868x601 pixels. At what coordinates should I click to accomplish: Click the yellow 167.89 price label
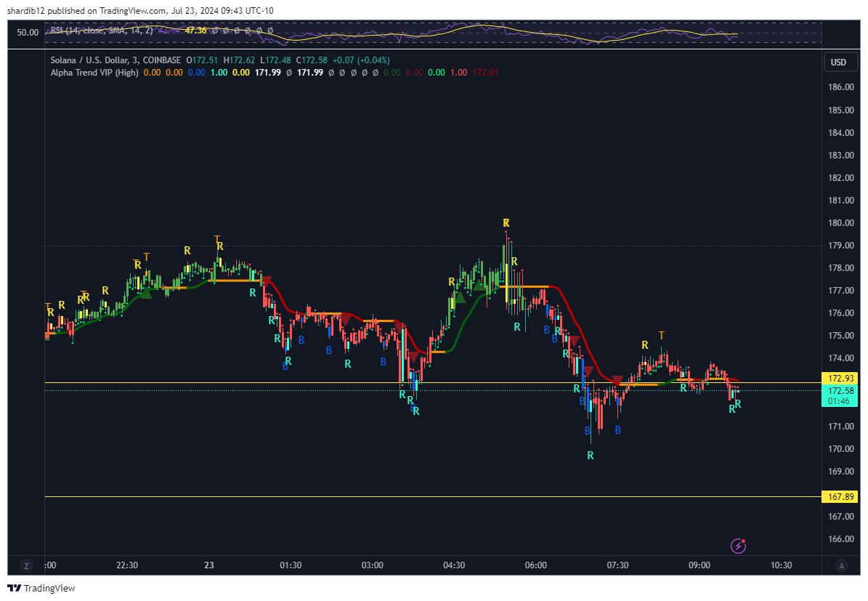tap(840, 497)
